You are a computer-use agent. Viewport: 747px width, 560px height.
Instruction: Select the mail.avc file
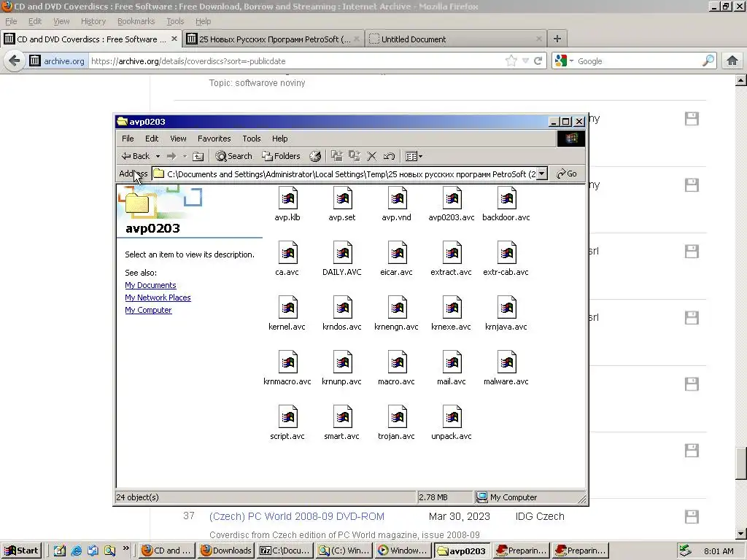click(451, 369)
